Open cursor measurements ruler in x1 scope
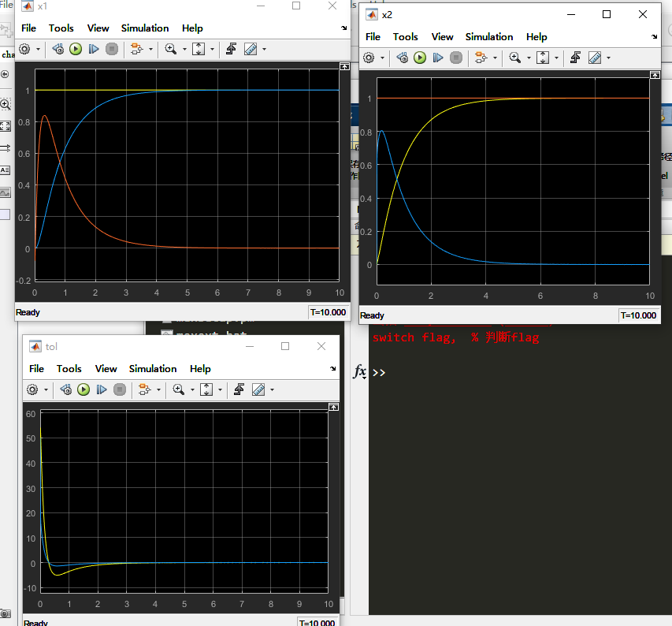Screen dimensions: 672x626 [251, 49]
